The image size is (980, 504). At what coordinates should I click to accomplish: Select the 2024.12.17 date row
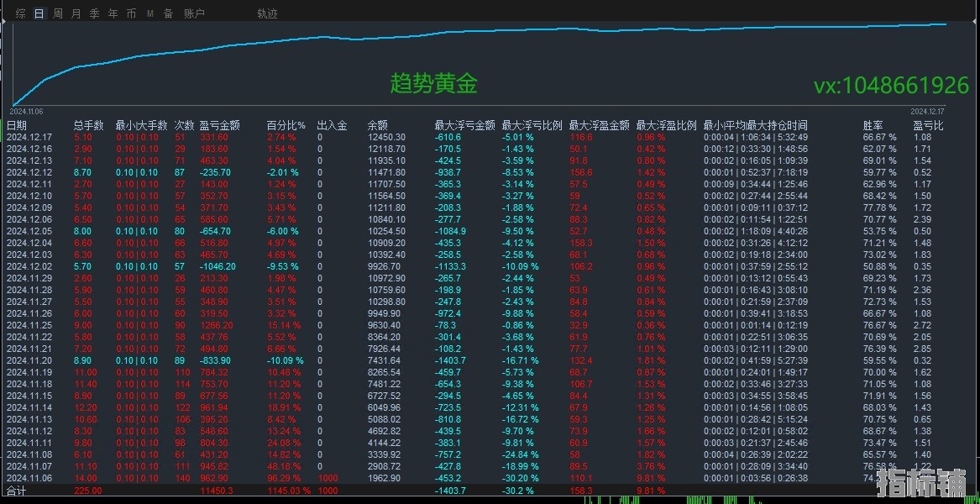29,137
